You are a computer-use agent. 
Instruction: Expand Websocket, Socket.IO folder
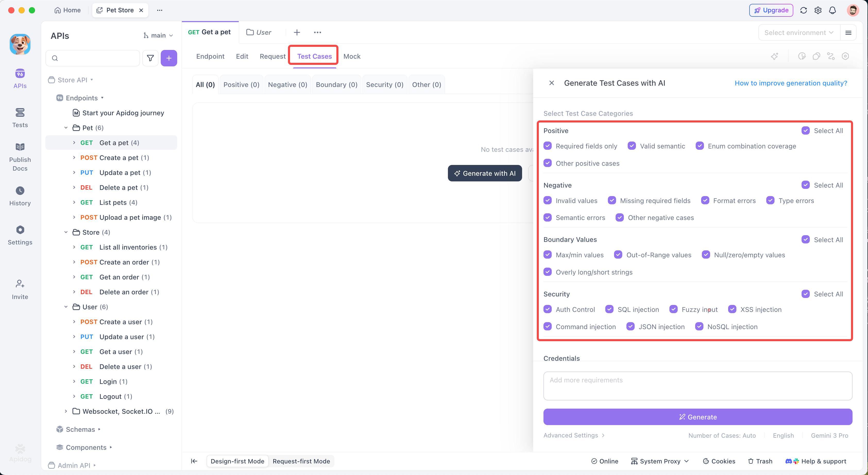point(66,411)
